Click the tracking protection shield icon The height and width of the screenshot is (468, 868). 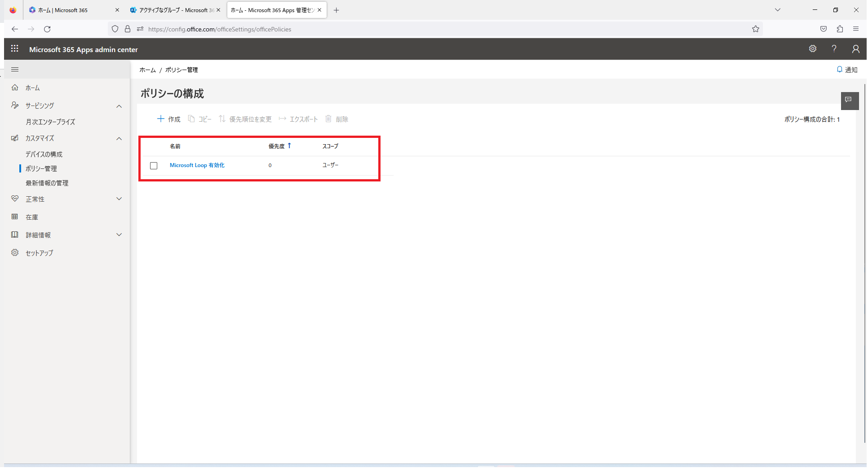115,29
